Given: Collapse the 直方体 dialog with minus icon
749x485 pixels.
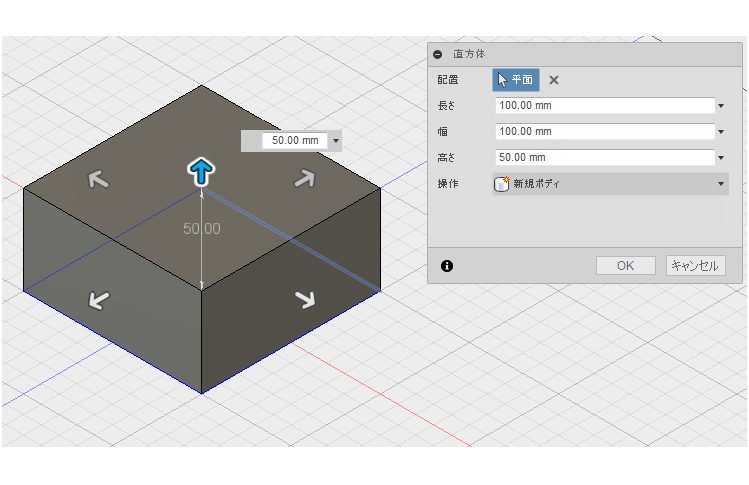Looking at the screenshot, I should (x=438, y=54).
